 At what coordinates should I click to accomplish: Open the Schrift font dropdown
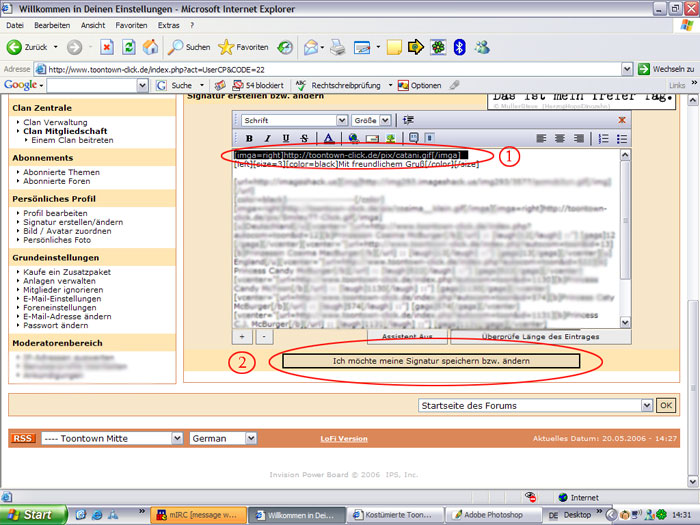coord(342,120)
